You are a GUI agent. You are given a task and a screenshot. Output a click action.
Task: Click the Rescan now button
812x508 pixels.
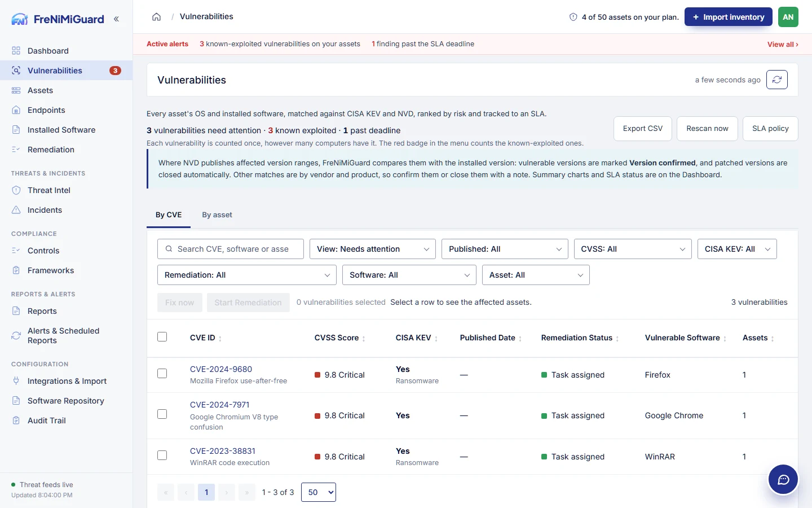click(707, 129)
